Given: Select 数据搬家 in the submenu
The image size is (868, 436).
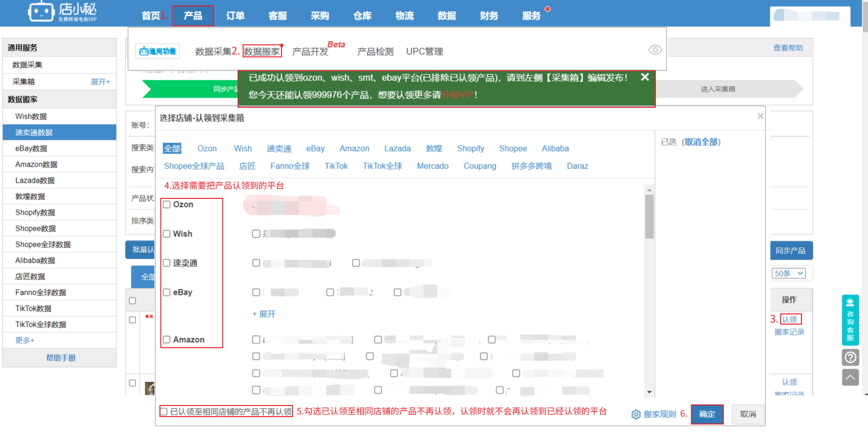Looking at the screenshot, I should pos(262,51).
